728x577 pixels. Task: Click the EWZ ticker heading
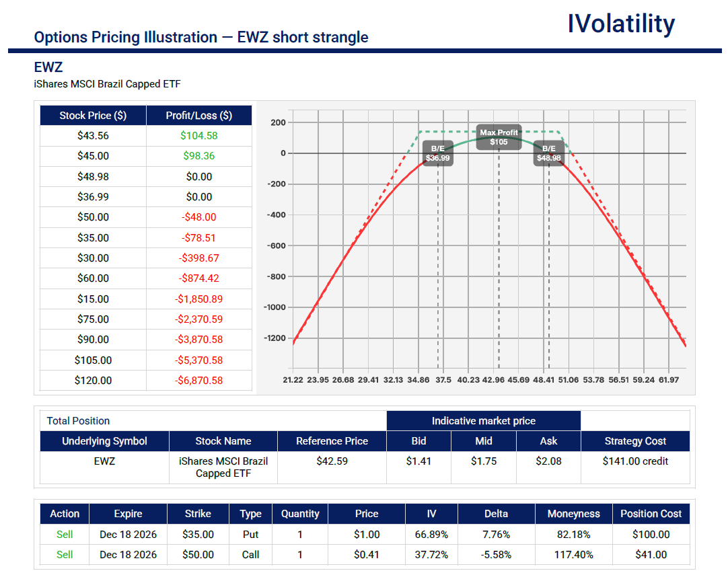48,67
